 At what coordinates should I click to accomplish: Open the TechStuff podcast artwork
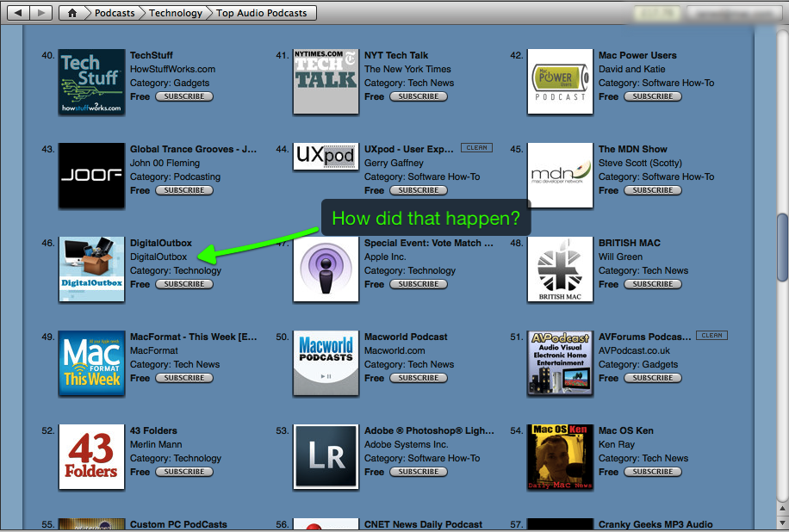91,82
